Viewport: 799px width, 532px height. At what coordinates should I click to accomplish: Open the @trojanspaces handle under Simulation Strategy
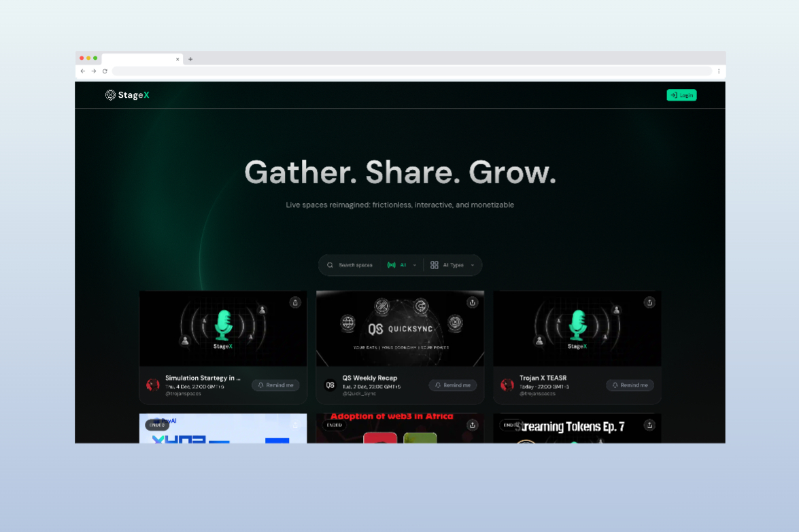pyautogui.click(x=183, y=393)
